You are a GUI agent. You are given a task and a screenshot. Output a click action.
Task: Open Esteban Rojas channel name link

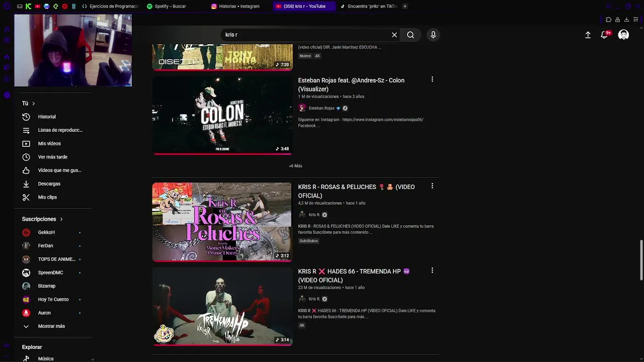321,108
